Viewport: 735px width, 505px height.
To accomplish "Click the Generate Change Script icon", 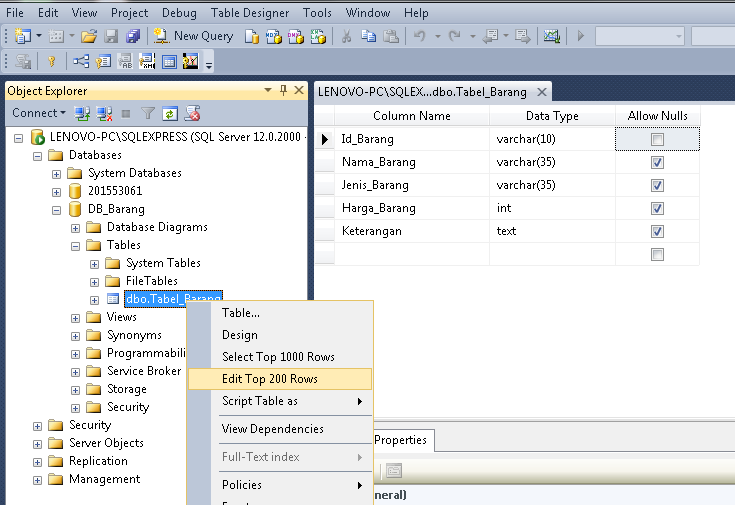I will click(x=23, y=61).
